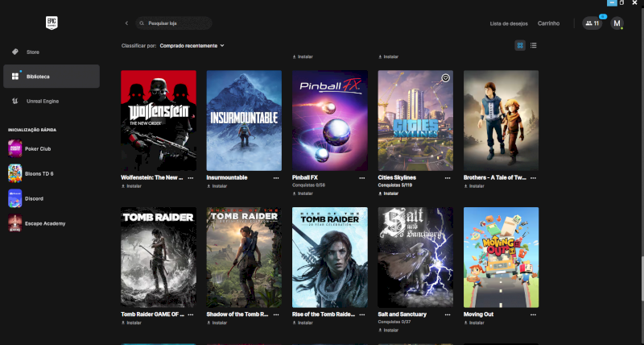Open the friends list icon
The width and height of the screenshot is (644, 345).
pos(592,23)
